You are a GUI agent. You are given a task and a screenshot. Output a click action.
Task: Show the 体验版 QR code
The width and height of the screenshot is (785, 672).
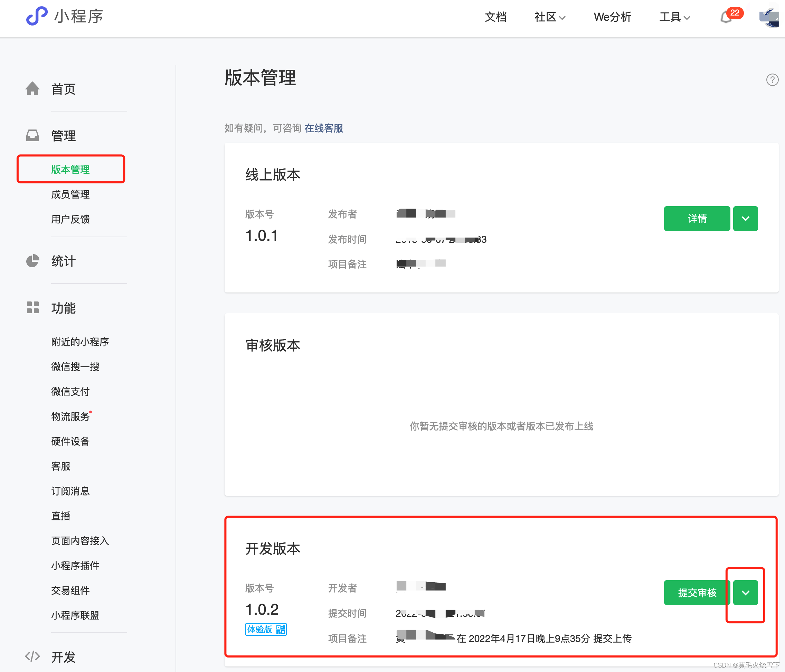click(x=280, y=629)
